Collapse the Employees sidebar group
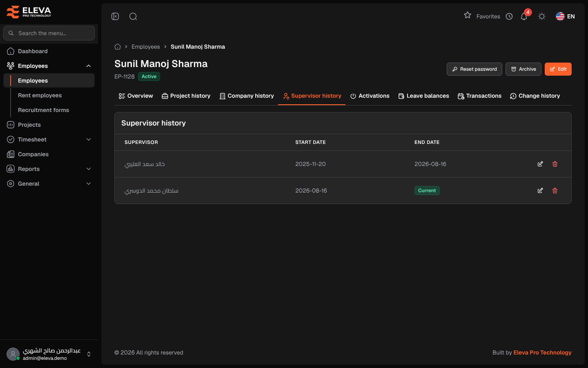 coord(49,66)
